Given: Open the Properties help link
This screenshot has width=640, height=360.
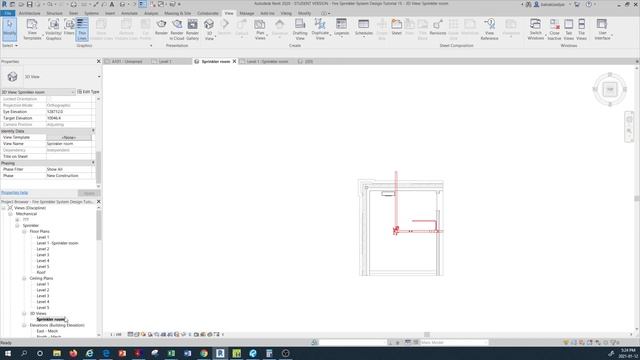Looking at the screenshot, I should coord(14,193).
